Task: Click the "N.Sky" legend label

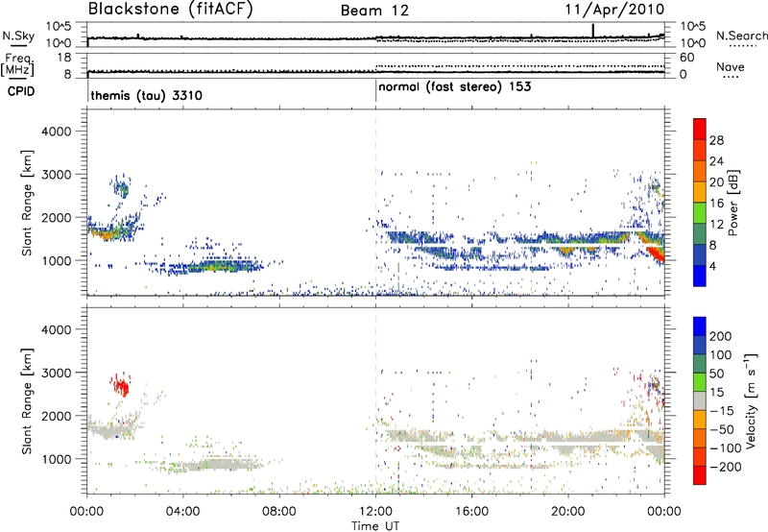Action: point(18,36)
